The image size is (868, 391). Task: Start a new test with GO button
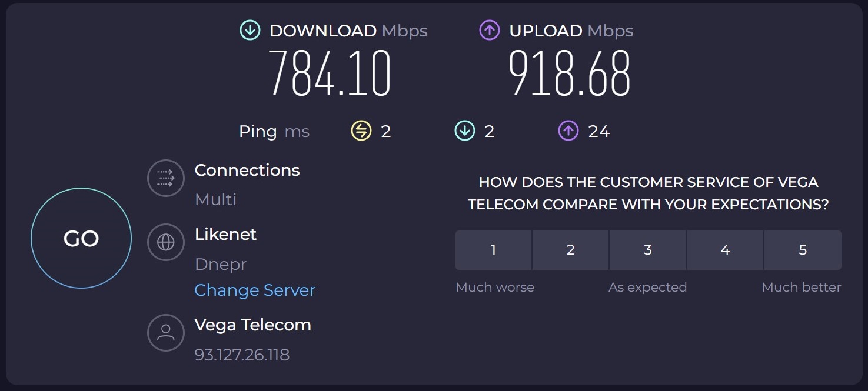[x=81, y=238]
